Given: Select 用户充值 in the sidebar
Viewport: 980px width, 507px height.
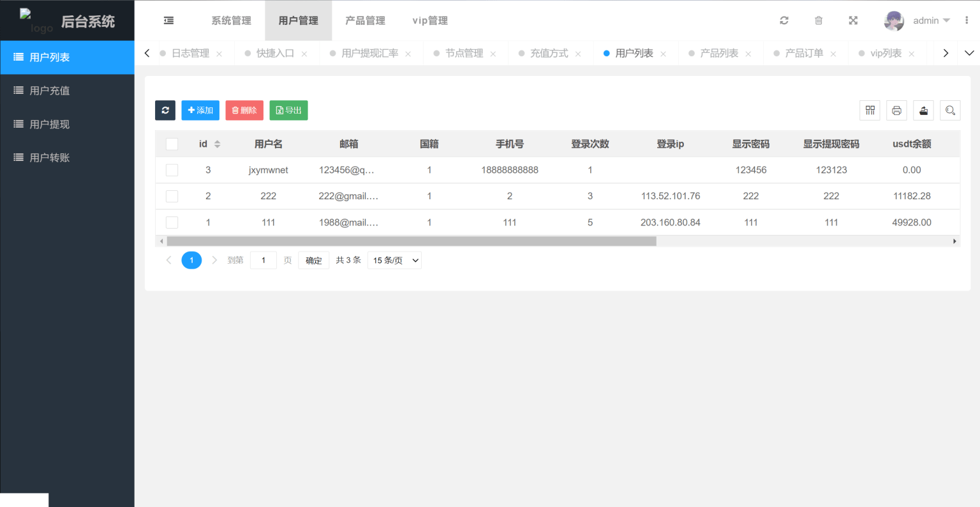Looking at the screenshot, I should (x=67, y=90).
